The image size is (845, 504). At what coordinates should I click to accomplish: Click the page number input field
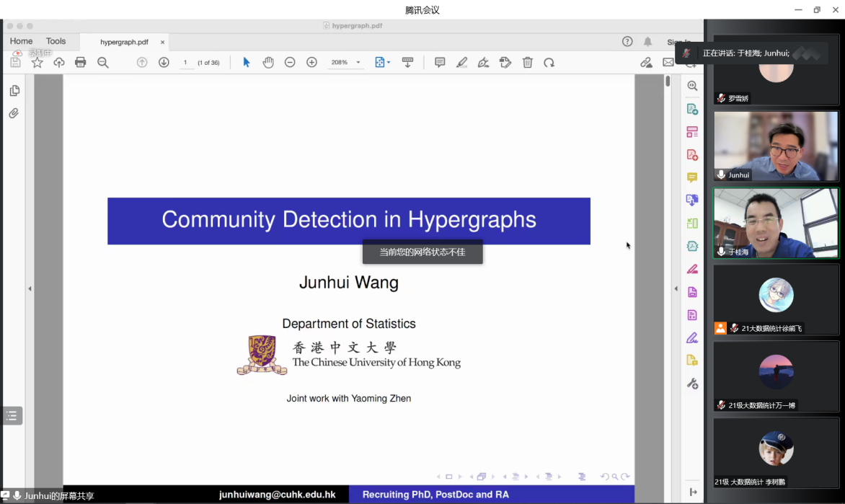coord(185,63)
